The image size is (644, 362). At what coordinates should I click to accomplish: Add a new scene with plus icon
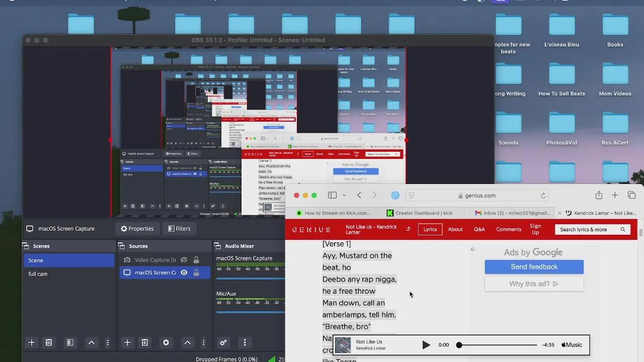tap(31, 342)
